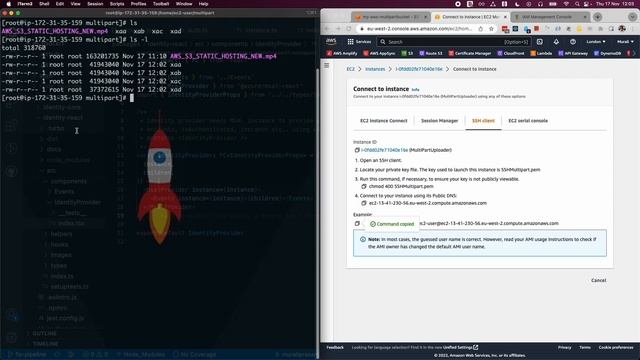Viewport: 640px width, 360px height.
Task: Open the Certificate Manager shortcut
Action: (470, 53)
